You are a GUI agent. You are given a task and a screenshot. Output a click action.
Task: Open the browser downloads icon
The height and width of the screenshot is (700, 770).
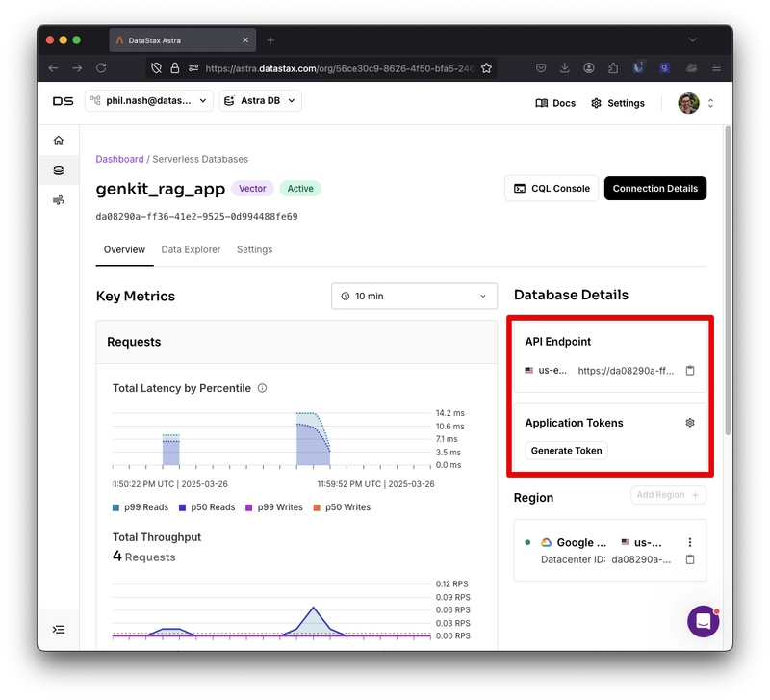point(565,67)
